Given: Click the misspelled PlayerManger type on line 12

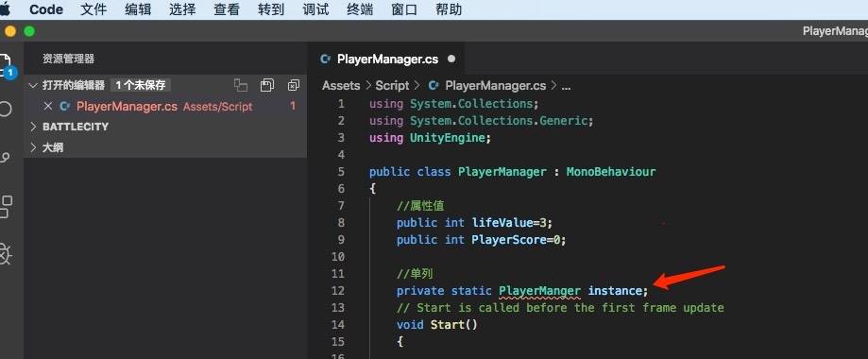Looking at the screenshot, I should click(539, 291).
